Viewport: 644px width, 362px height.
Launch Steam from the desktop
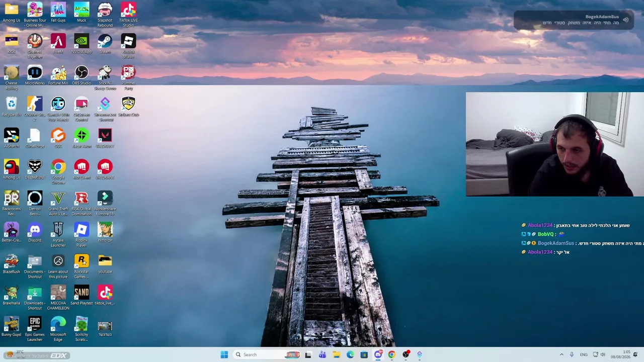105,44
